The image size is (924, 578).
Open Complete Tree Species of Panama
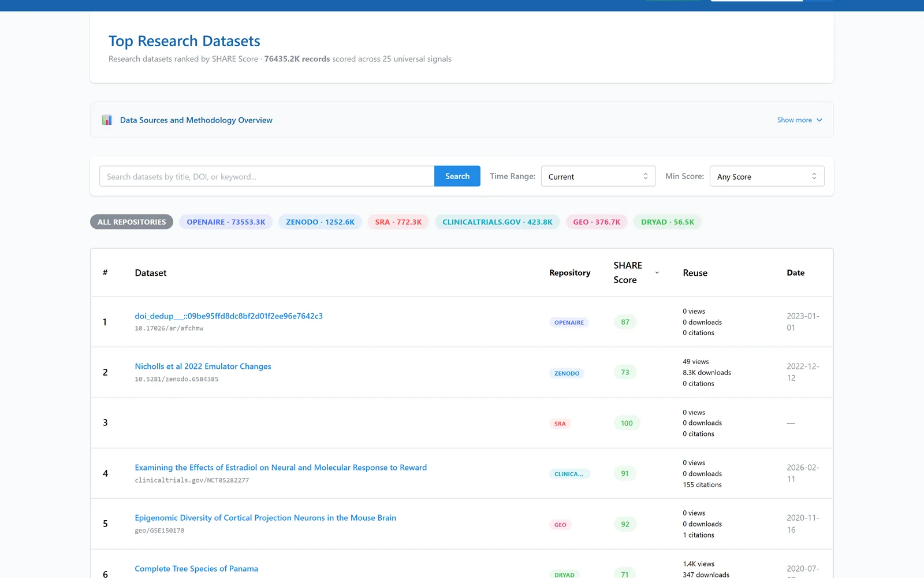[196, 569]
